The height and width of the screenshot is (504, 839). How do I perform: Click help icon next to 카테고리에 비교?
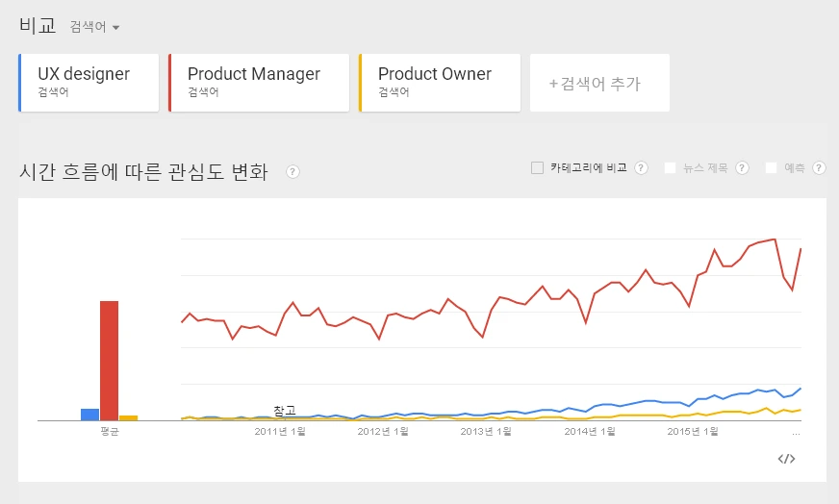point(641,168)
